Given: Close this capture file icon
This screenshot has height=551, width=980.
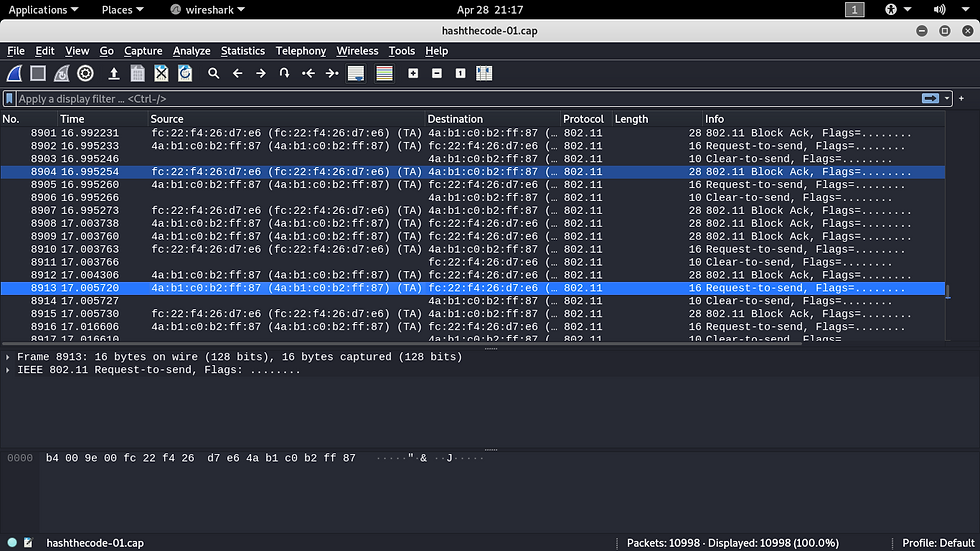Looking at the screenshot, I should coord(161,74).
